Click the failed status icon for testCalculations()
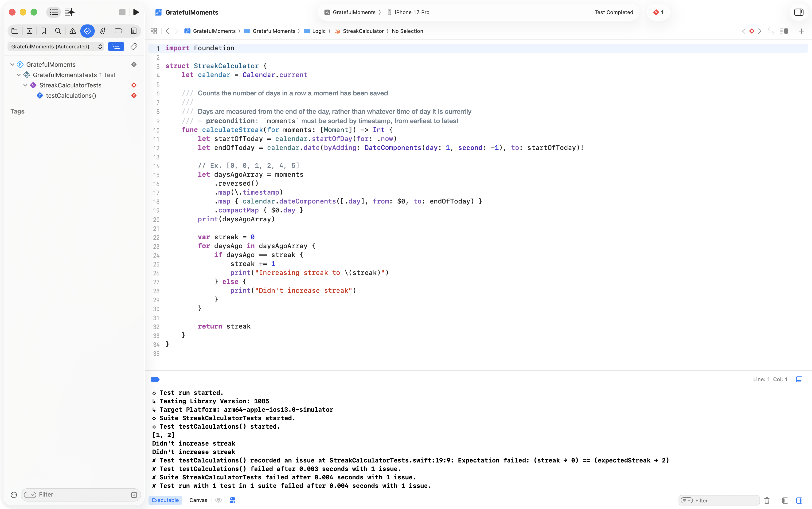The width and height of the screenshot is (812, 509). (134, 96)
